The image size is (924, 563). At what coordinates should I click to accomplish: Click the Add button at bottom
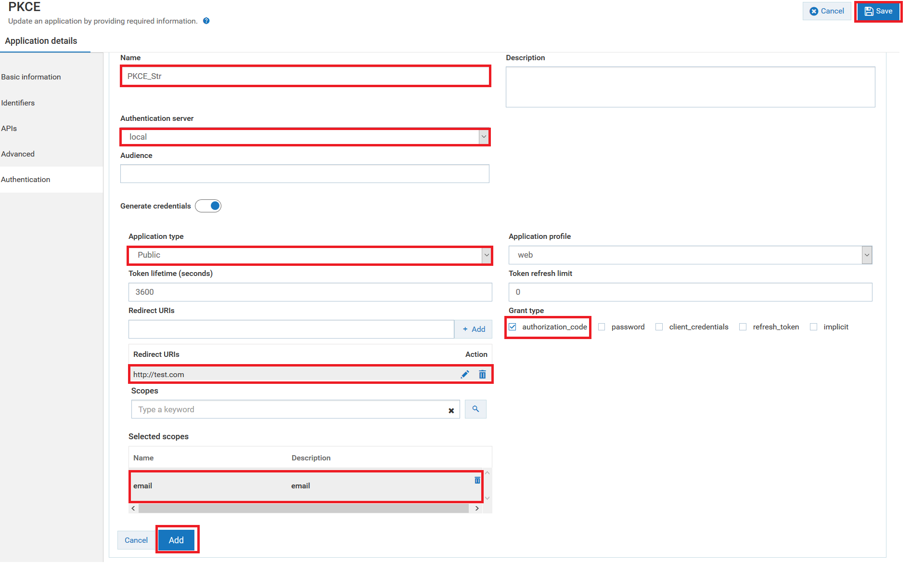(x=176, y=540)
